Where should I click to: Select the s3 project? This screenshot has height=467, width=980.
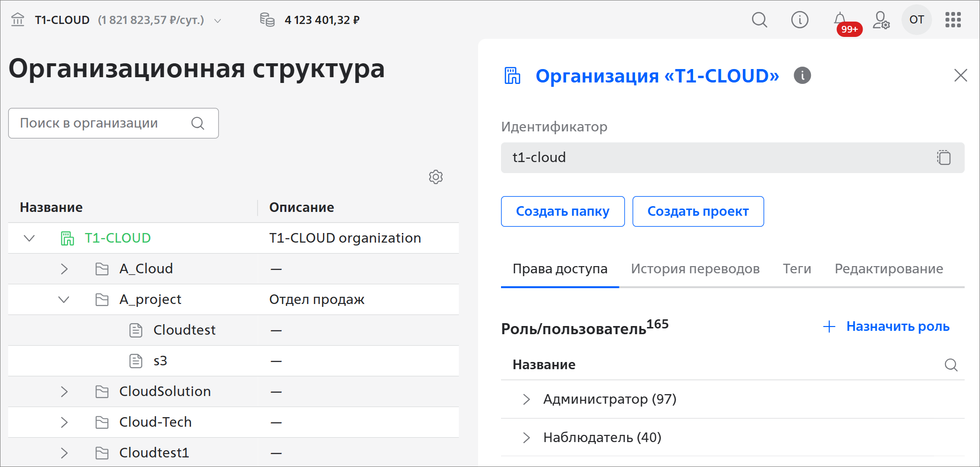tap(160, 361)
